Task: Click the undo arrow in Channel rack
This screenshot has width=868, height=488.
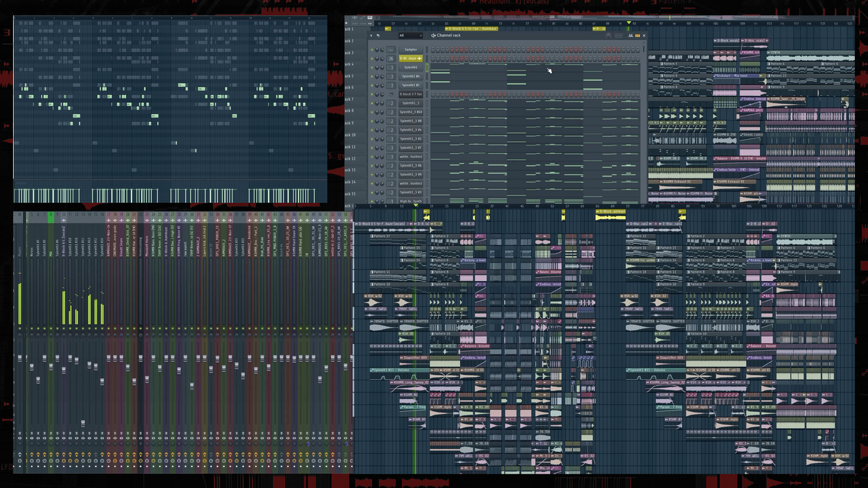Action: [378, 35]
